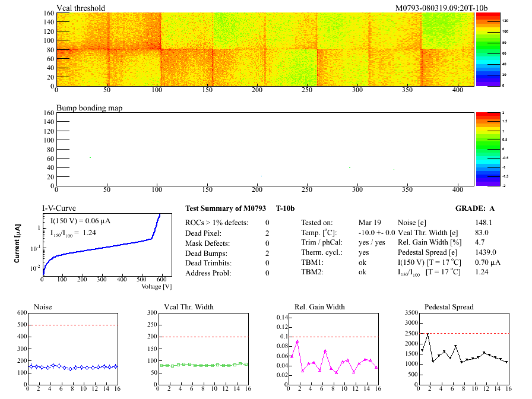Click the "Dead Pixel:" row label

(203, 233)
